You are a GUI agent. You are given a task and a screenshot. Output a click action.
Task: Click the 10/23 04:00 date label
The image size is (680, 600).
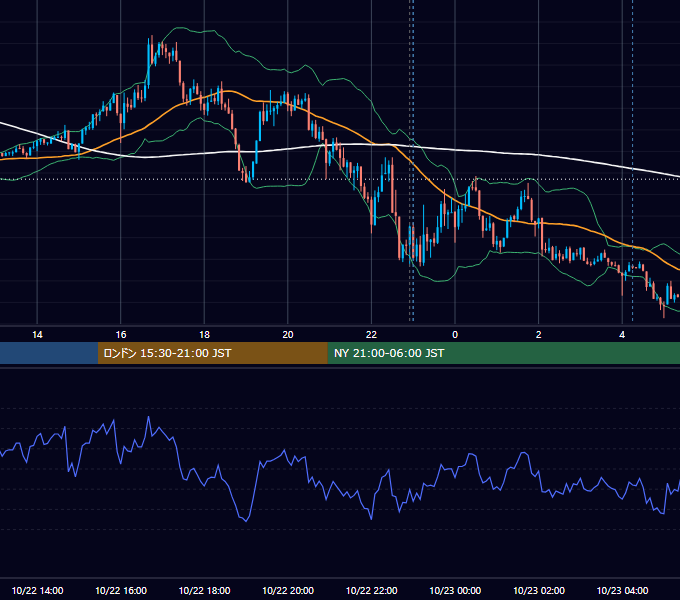point(622,590)
